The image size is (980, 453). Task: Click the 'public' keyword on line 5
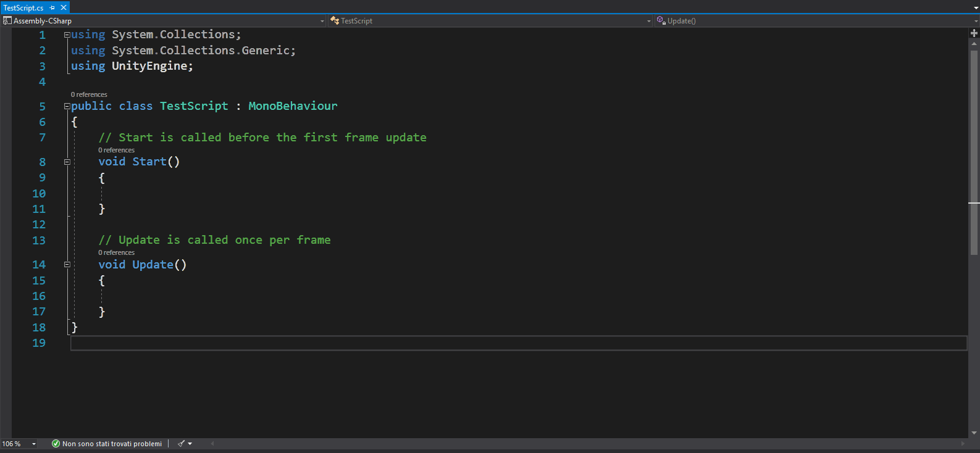click(91, 106)
